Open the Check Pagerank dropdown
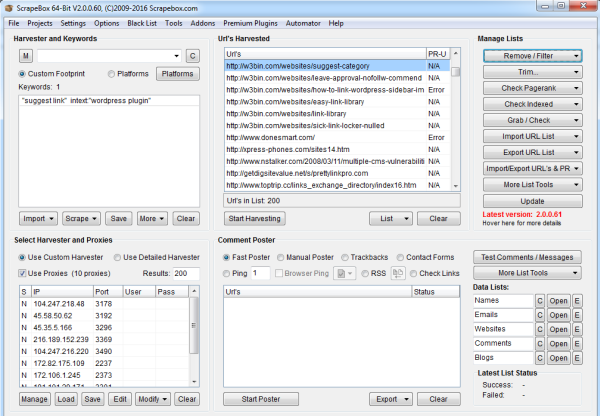 (x=533, y=88)
